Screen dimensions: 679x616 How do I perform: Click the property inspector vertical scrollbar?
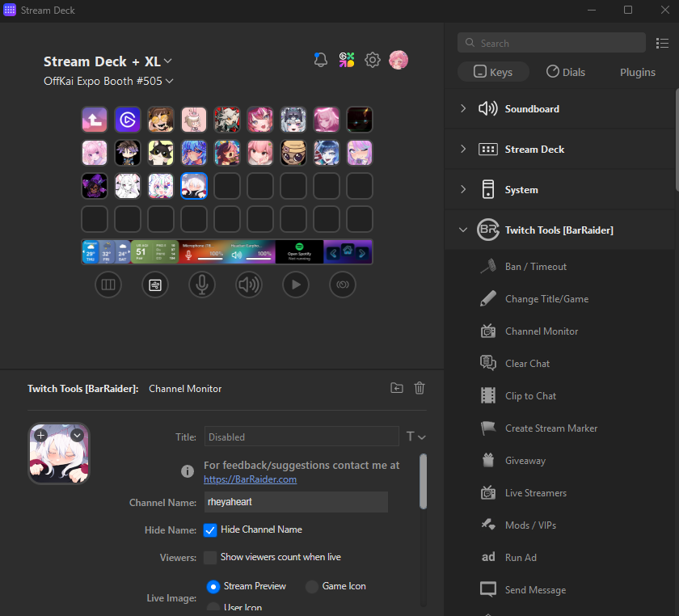click(423, 481)
